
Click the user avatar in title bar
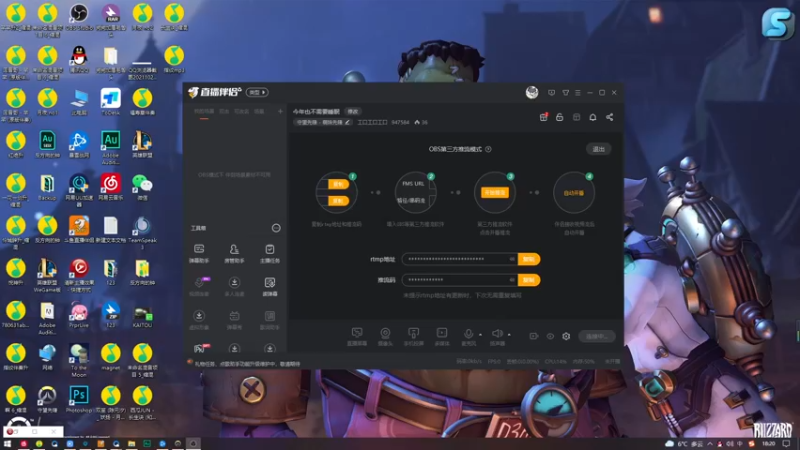pyautogui.click(x=532, y=92)
